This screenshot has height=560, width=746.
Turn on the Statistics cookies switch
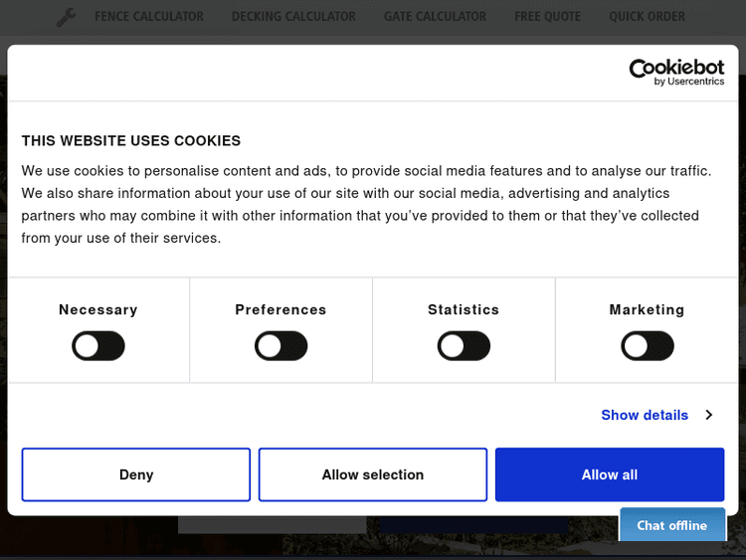pyautogui.click(x=464, y=346)
